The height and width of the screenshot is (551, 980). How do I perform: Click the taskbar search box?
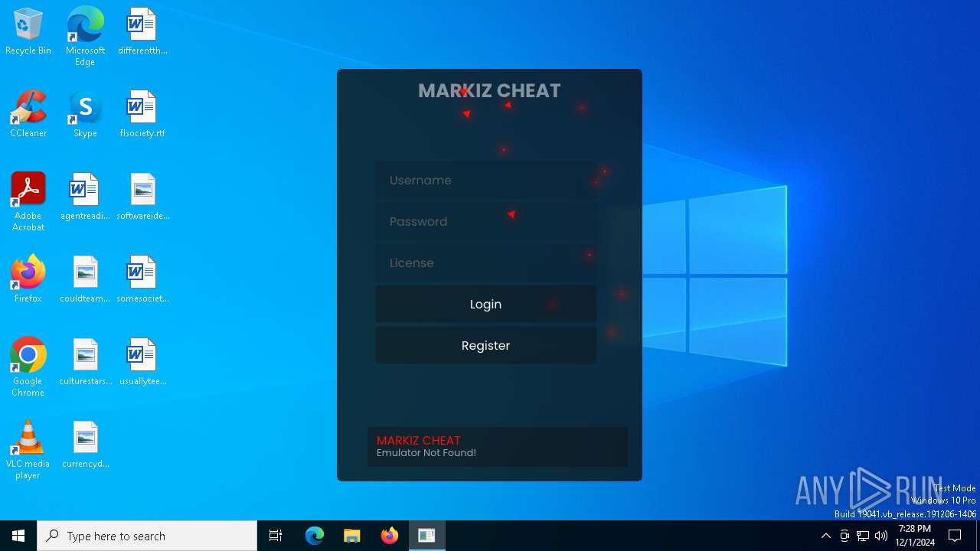[x=147, y=536]
